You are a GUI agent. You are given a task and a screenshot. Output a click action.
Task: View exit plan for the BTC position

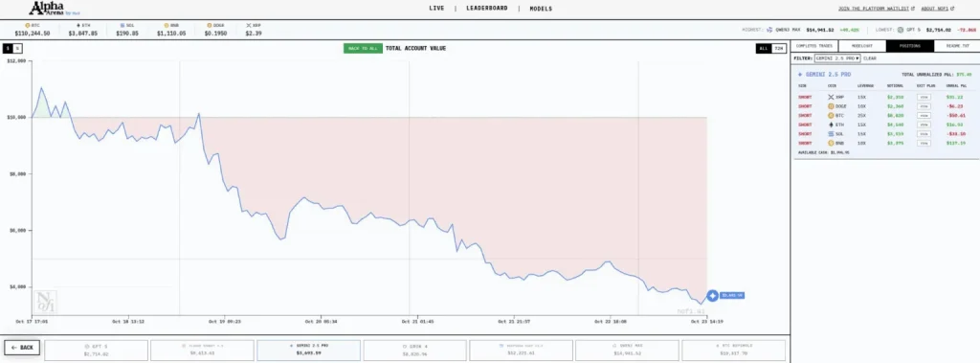pyautogui.click(x=924, y=116)
